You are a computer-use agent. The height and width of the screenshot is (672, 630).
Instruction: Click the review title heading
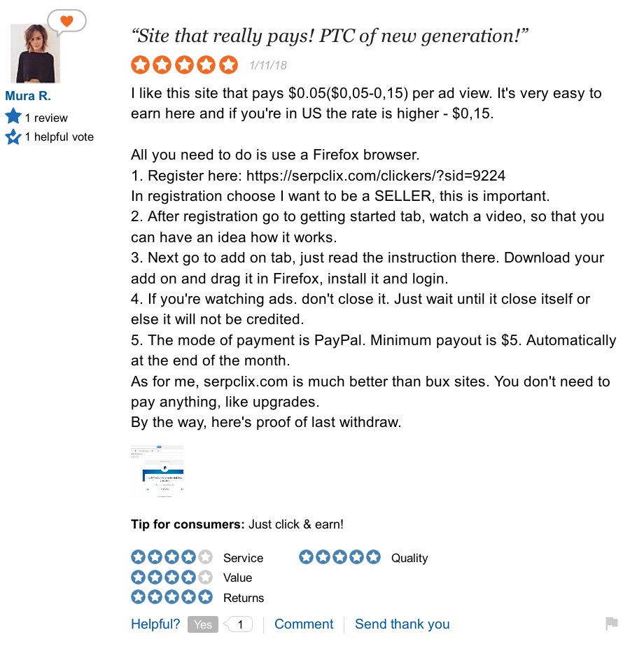tap(330, 36)
